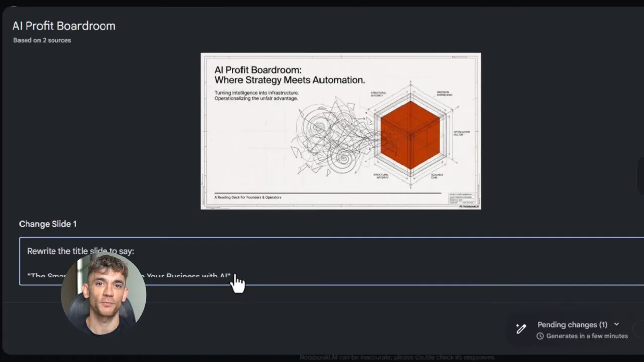The height and width of the screenshot is (362, 644).
Task: Expand the Pending changes (1) chevron
Action: (617, 324)
